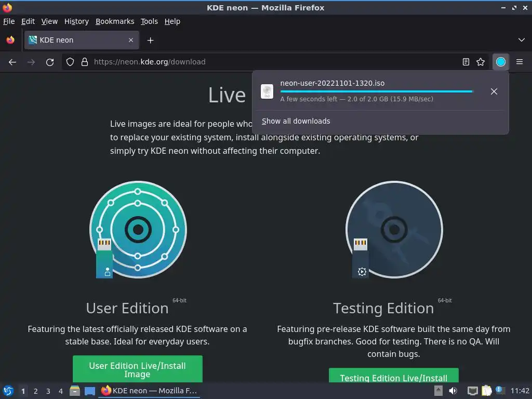This screenshot has width=532, height=399.
Task: Click the Testing Edition heading
Action: click(x=383, y=309)
